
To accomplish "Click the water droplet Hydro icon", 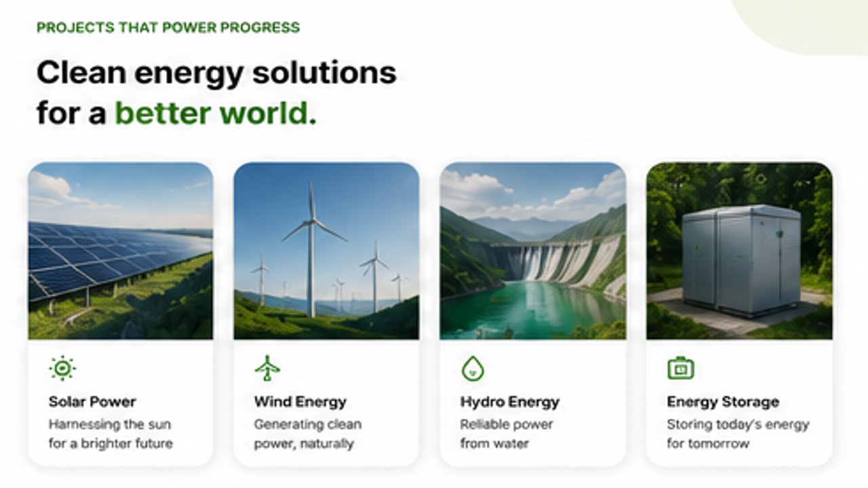I will 473,369.
